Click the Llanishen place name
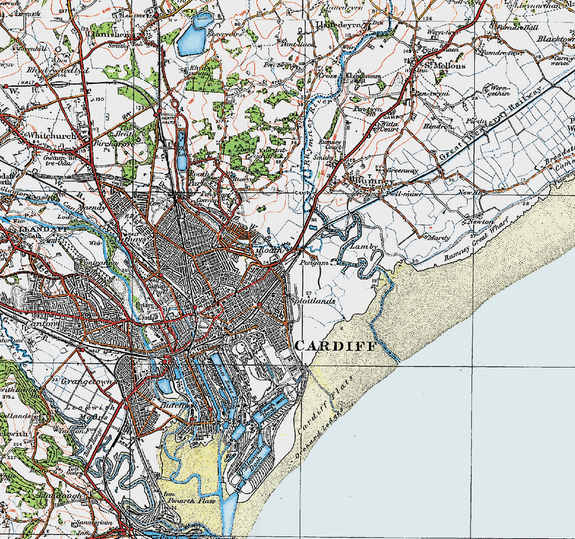Viewport: 575px width, 539px height. 108,35
